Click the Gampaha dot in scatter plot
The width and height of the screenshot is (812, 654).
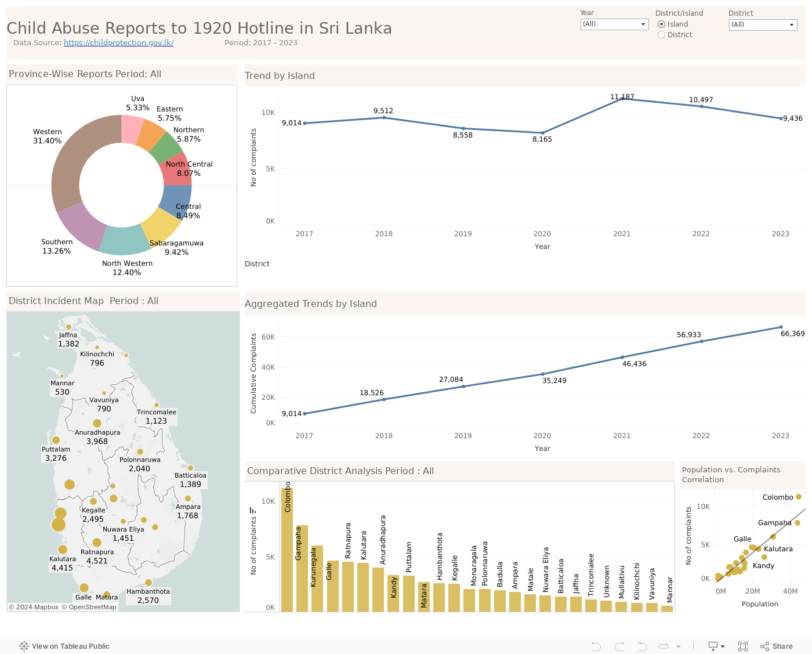pos(797,523)
